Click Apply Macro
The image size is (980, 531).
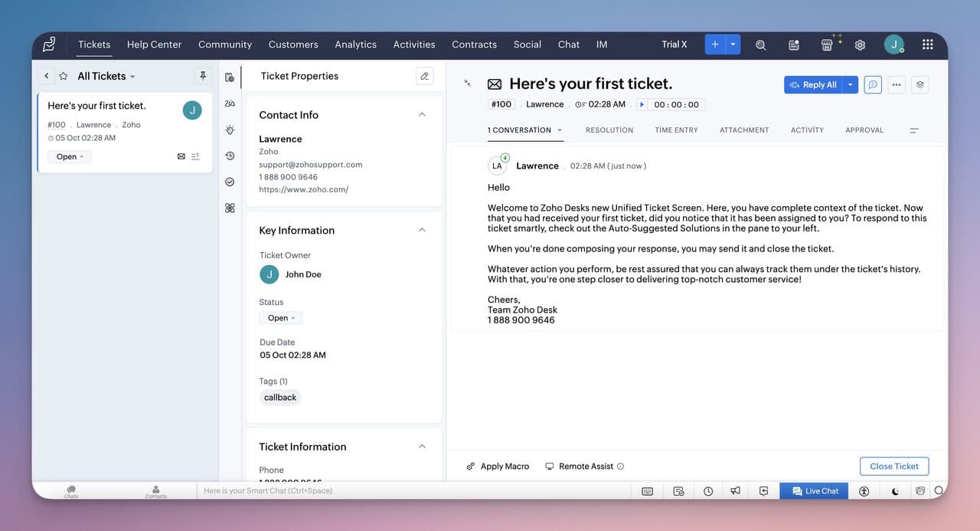(498, 466)
